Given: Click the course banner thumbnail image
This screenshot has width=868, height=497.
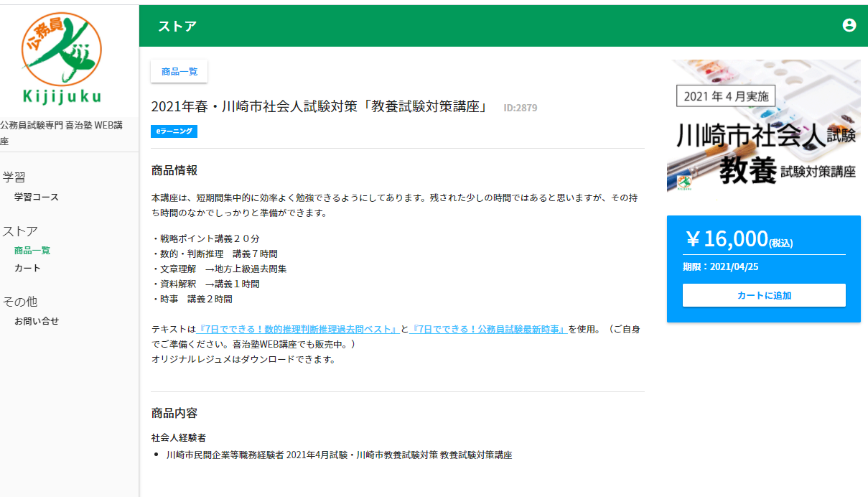Looking at the screenshot, I should coord(764,126).
